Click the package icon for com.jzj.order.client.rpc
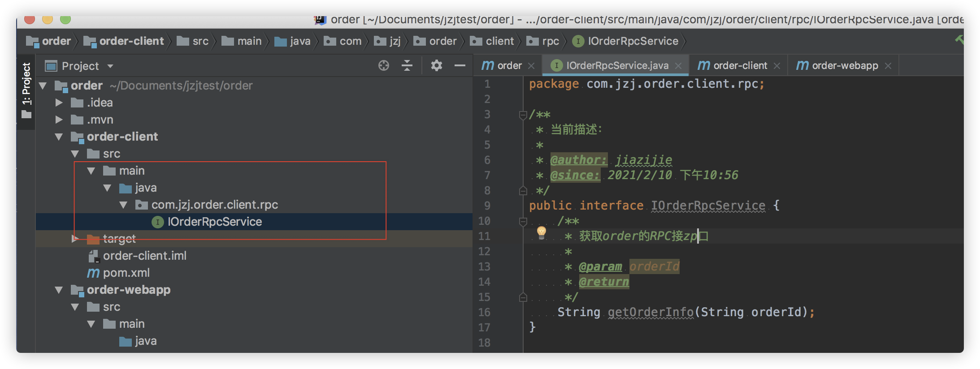Image resolution: width=980 pixels, height=369 pixels. click(141, 205)
